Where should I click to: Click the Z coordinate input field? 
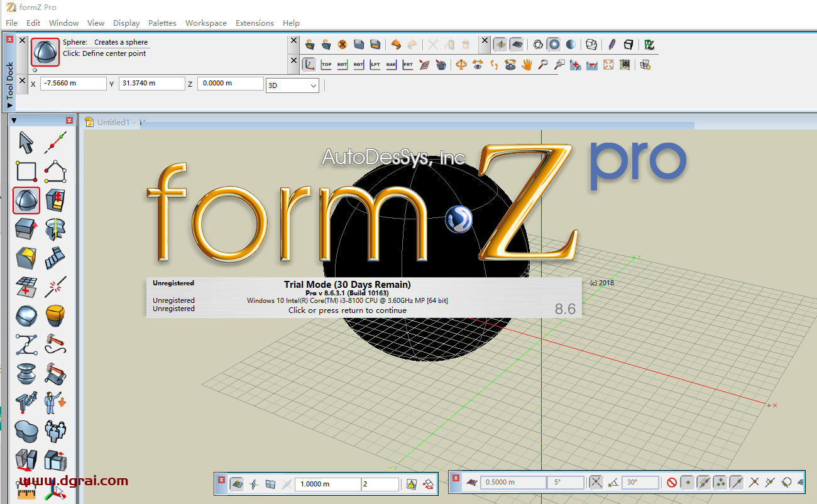(231, 84)
